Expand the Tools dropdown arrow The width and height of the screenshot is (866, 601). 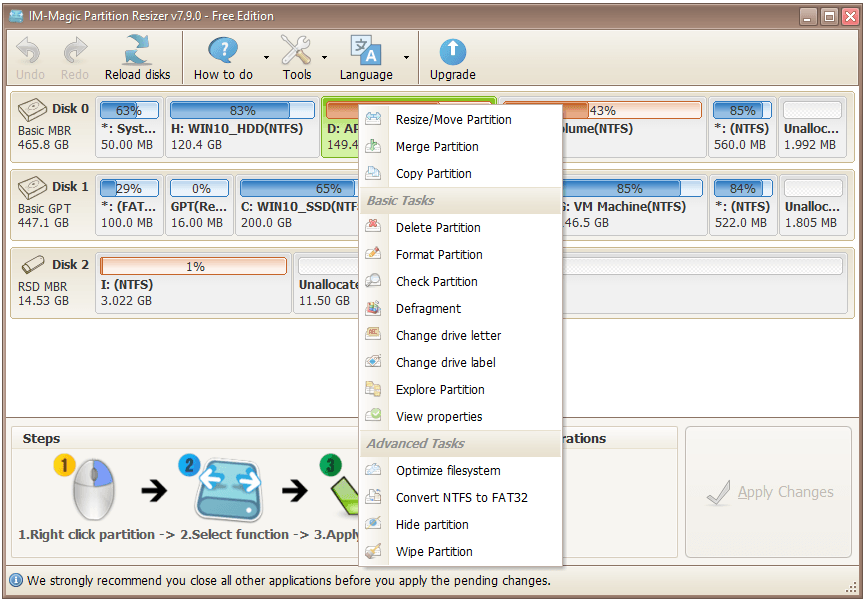[324, 57]
